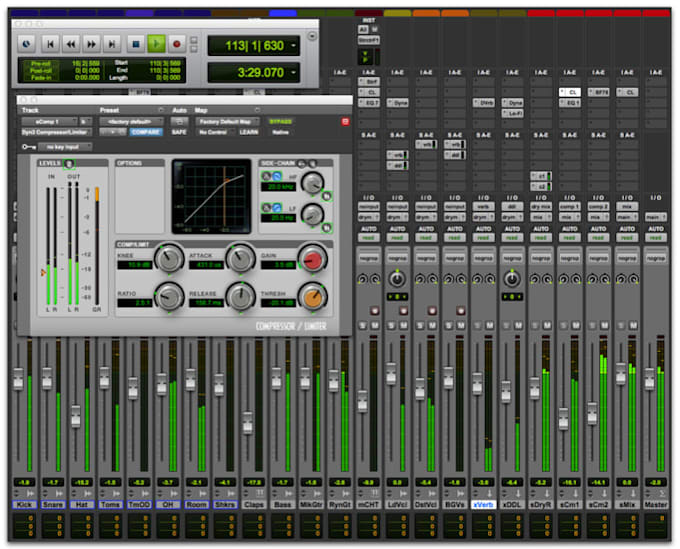Click the KNEE knob
The width and height of the screenshot is (680, 549).
[x=169, y=258]
